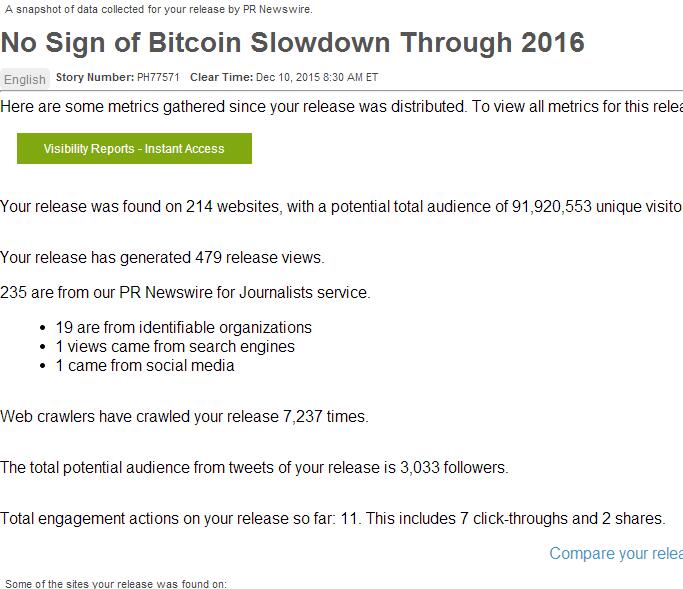Follow the Compare your release link
The image size is (683, 589).
616,553
